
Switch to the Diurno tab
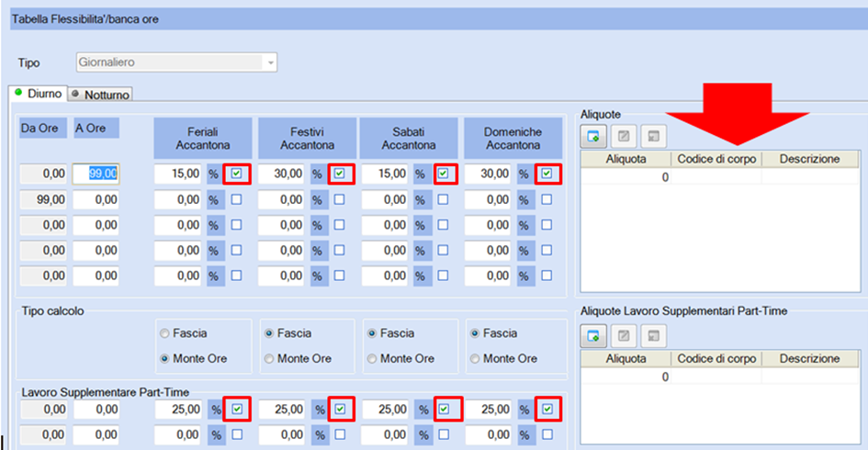coord(39,94)
